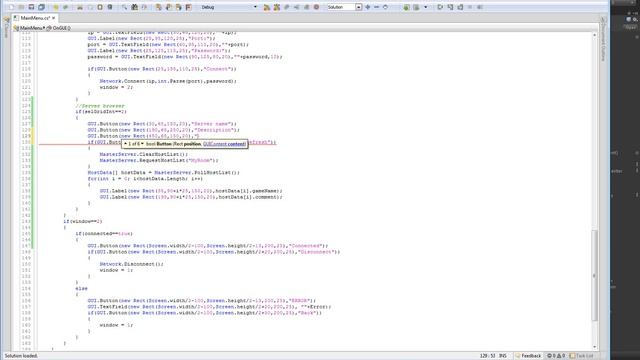Click the "//Server browser" comment line

coord(100,106)
